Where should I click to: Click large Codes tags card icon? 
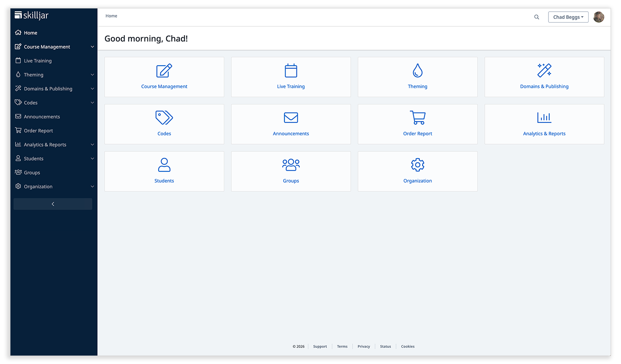164,118
